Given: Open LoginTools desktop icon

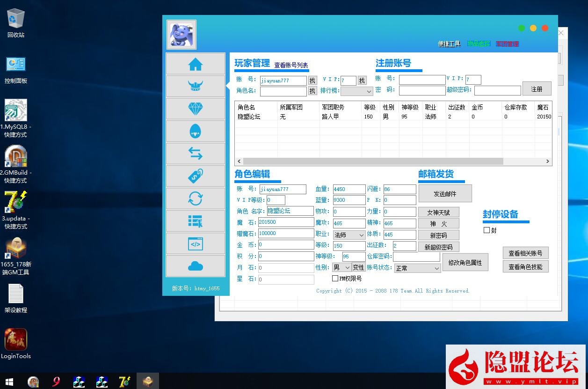Looking at the screenshot, I should click(16, 344).
